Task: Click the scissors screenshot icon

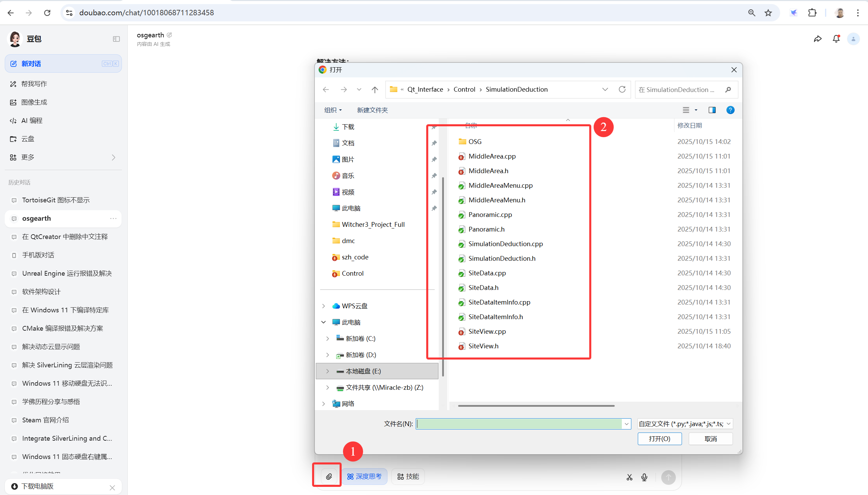Action: coord(629,477)
